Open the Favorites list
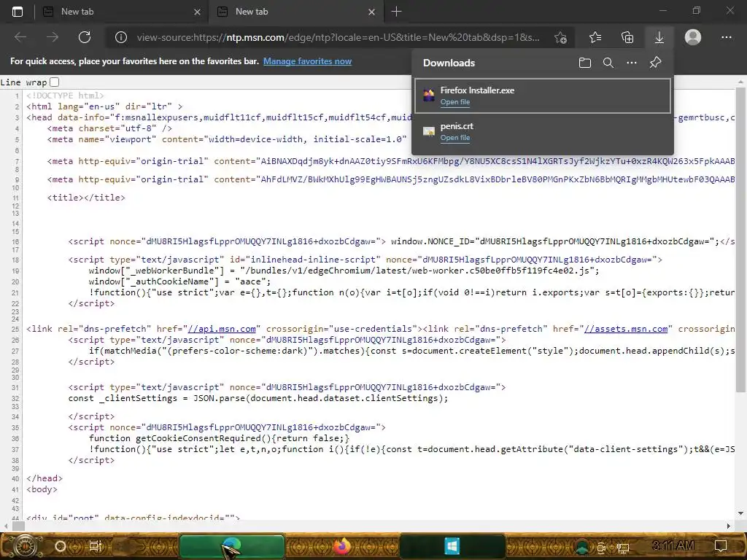This screenshot has height=560, width=747. [595, 37]
